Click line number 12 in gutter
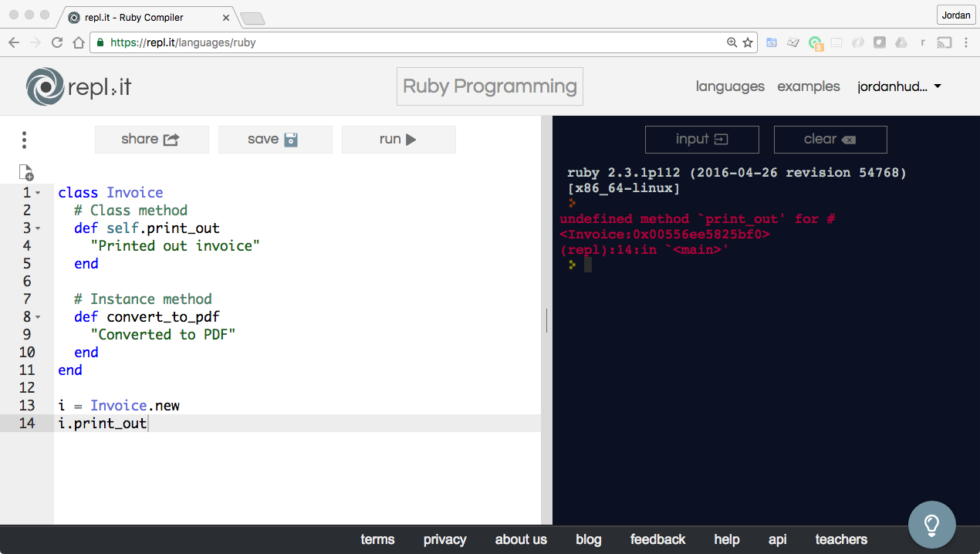Image resolution: width=980 pixels, height=554 pixels. pyautogui.click(x=26, y=388)
